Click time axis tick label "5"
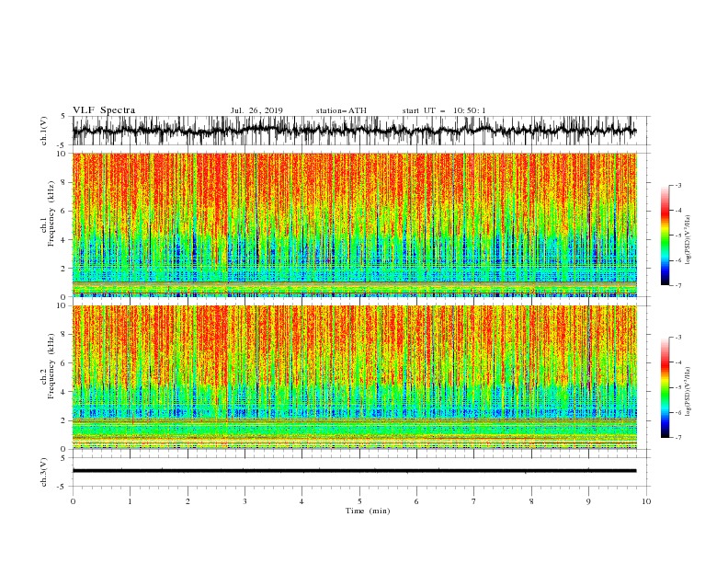 click(x=359, y=501)
